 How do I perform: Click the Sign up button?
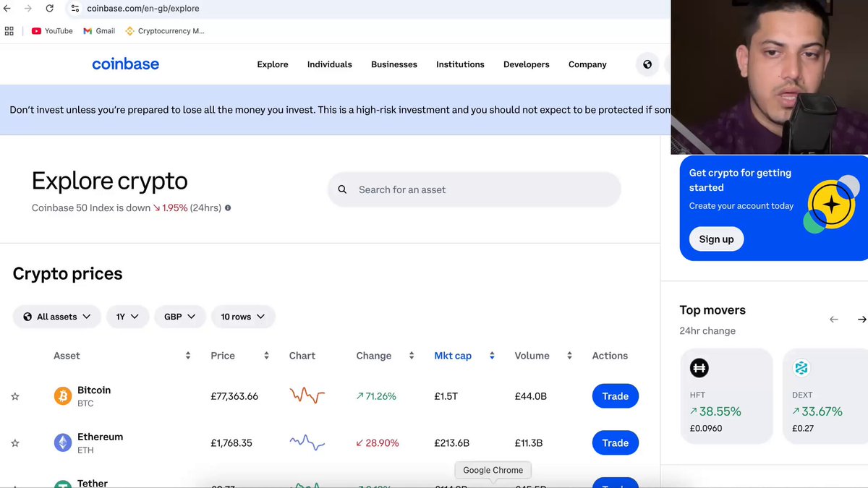[x=716, y=239]
